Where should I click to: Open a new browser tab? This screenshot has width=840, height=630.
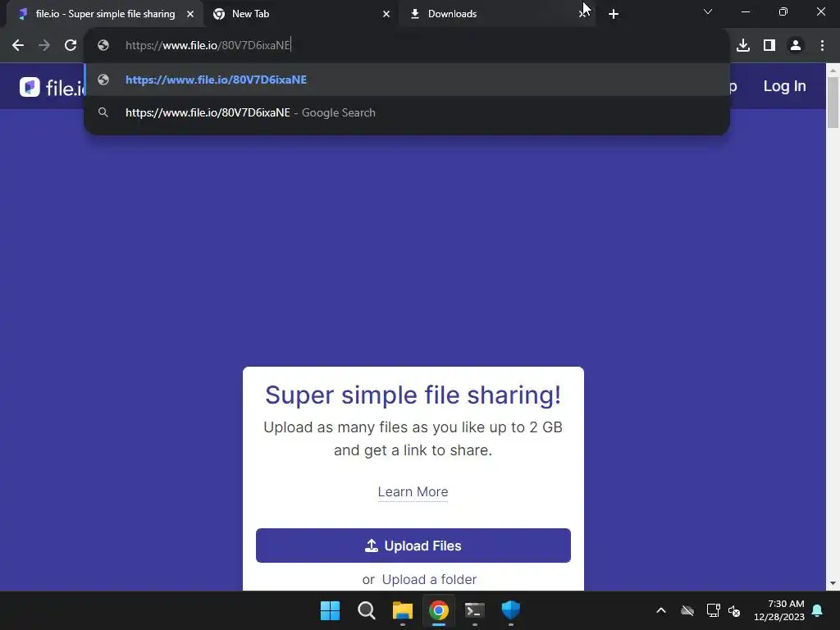(x=614, y=14)
